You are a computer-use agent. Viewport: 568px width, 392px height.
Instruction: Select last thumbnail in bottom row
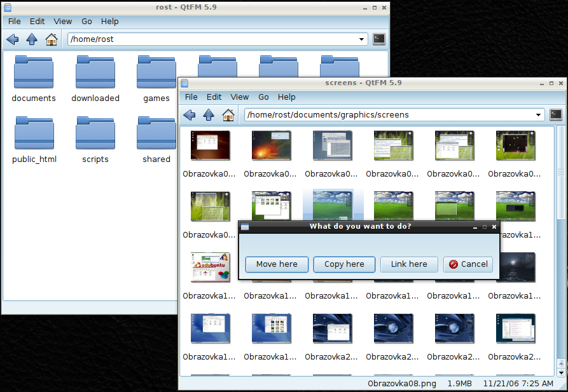(515, 328)
